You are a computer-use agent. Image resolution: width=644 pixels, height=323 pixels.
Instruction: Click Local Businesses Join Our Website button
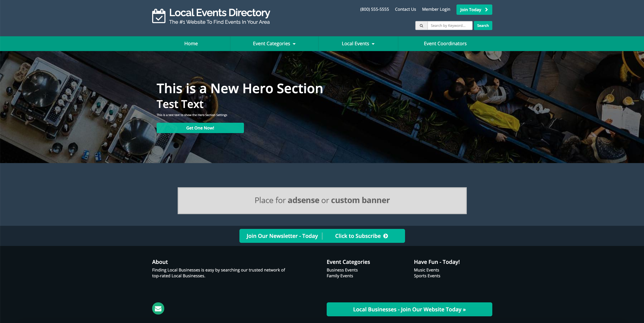409,309
